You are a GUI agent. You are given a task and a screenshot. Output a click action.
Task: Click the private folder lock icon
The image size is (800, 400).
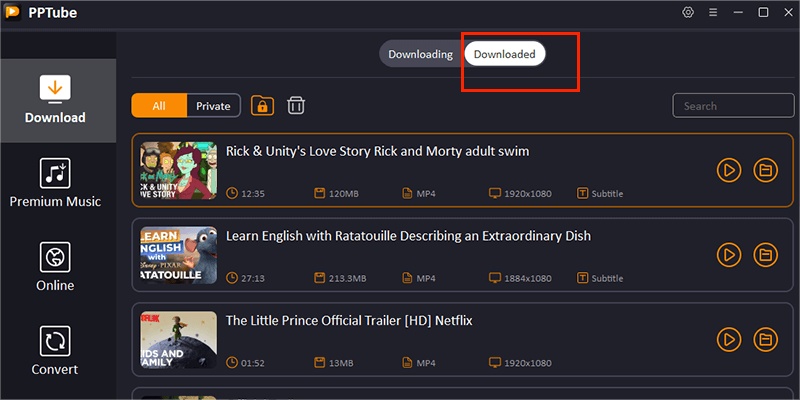pyautogui.click(x=262, y=106)
